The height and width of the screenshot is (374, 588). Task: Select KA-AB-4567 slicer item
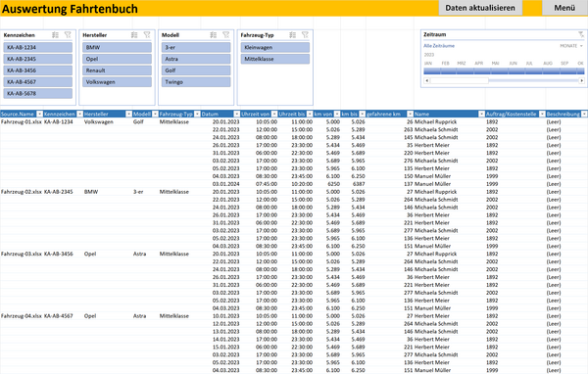38,81
